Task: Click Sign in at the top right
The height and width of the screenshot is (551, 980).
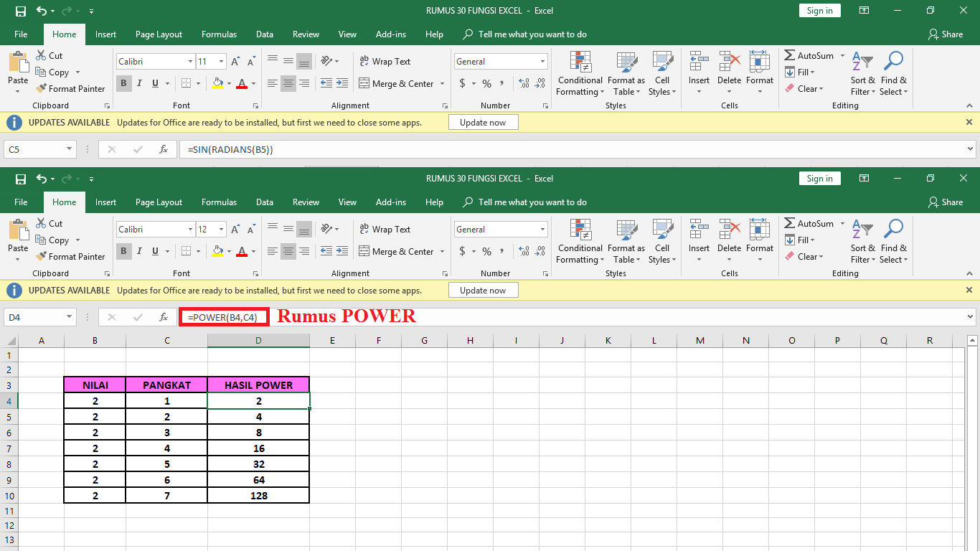Action: pos(819,178)
